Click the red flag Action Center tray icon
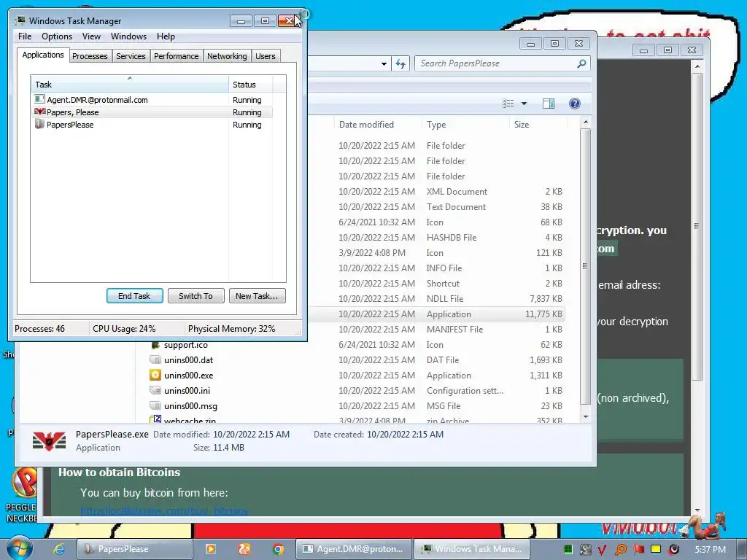The width and height of the screenshot is (747, 560). (x=638, y=550)
